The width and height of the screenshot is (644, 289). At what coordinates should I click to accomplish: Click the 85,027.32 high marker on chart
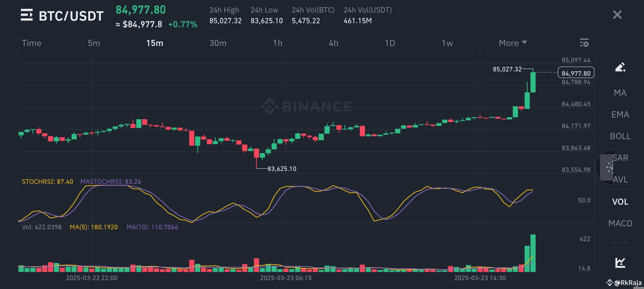pyautogui.click(x=507, y=69)
